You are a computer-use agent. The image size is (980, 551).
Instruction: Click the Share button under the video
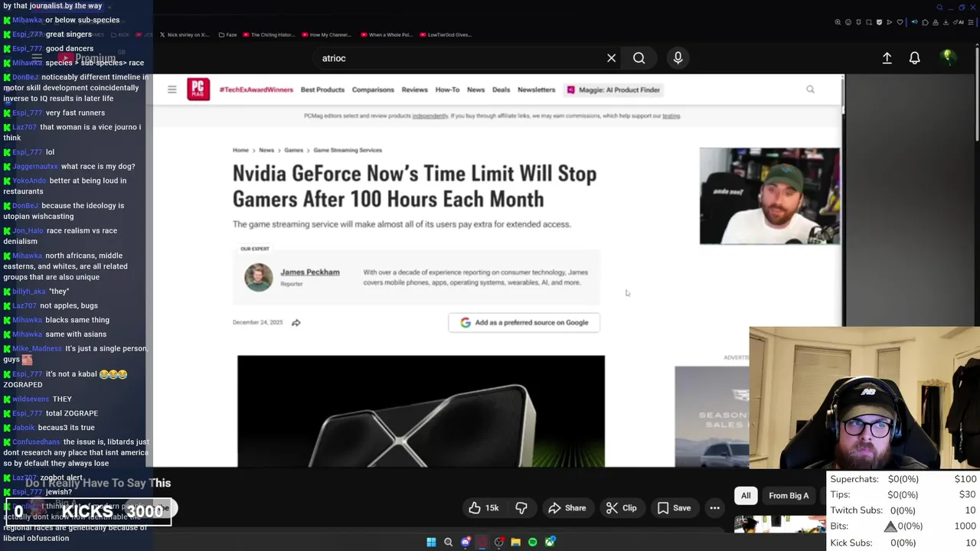point(567,508)
